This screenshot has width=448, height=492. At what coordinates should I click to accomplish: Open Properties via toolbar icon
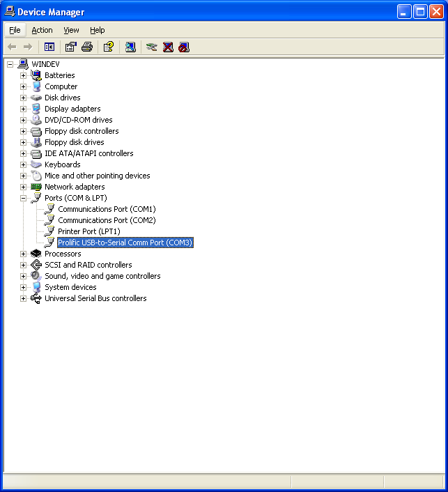click(70, 47)
